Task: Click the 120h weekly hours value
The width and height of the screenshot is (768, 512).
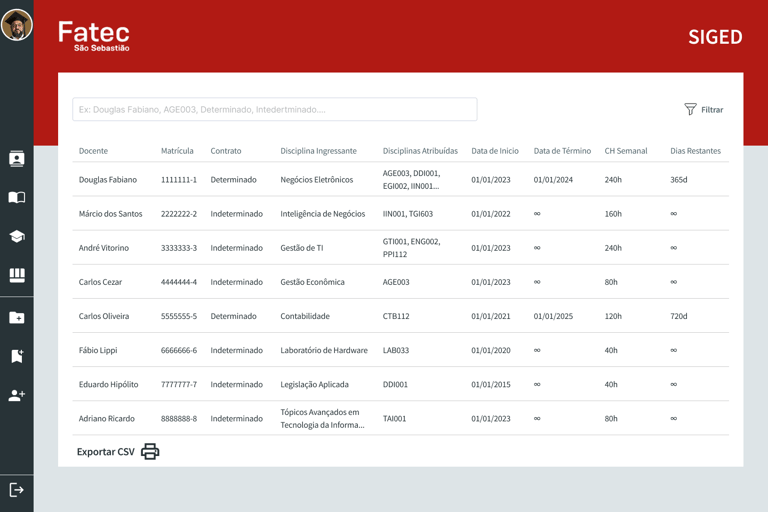Action: (x=613, y=316)
